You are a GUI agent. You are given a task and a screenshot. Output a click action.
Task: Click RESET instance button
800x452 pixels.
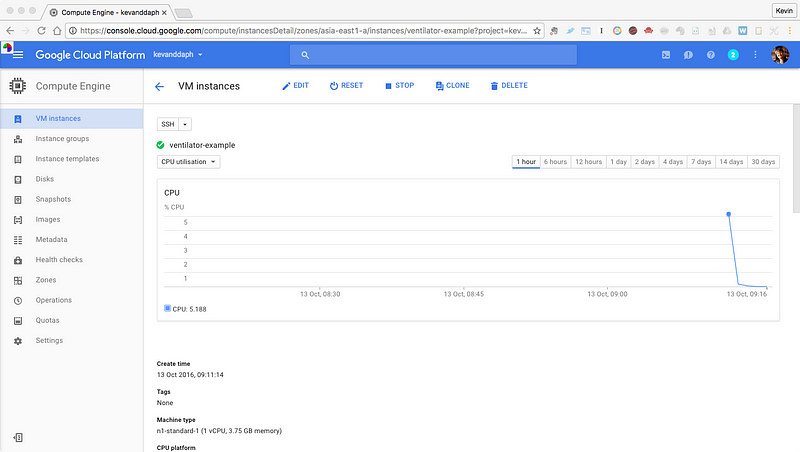click(x=346, y=86)
